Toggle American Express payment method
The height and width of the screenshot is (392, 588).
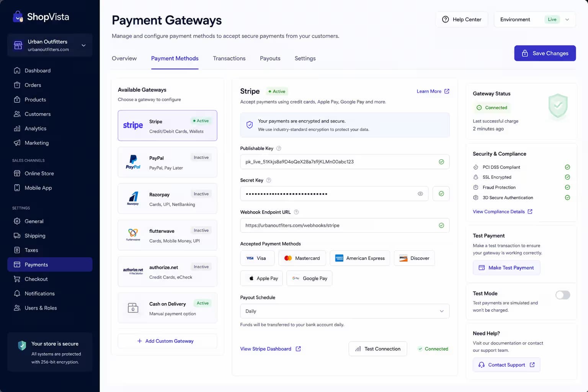(360, 258)
